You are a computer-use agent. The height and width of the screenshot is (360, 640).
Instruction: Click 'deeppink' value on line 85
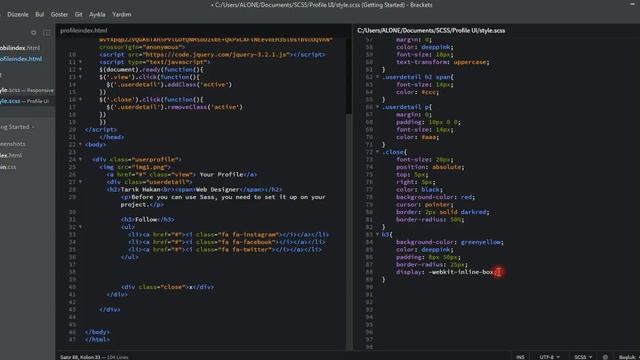tap(436, 249)
